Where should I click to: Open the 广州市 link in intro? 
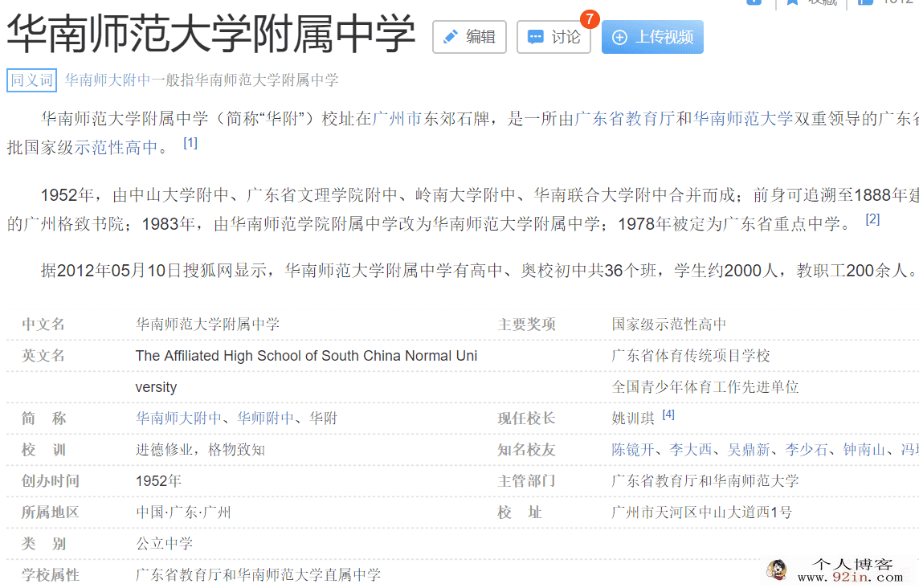(x=397, y=119)
